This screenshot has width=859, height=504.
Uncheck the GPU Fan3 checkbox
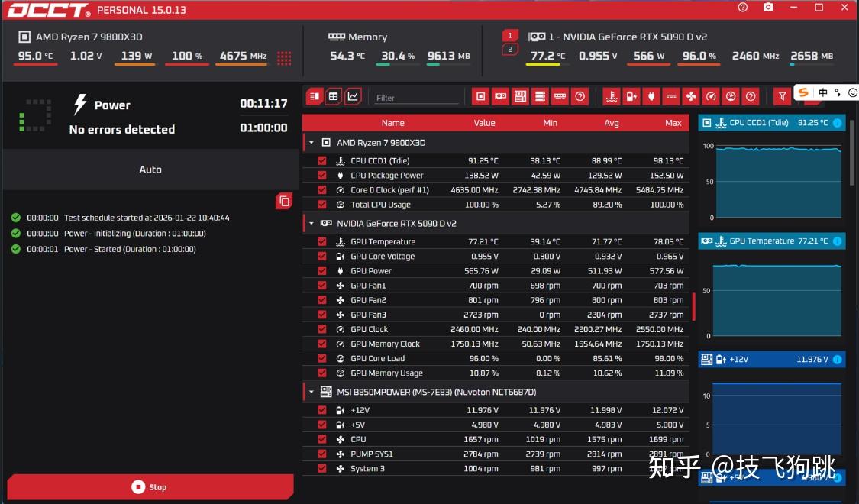click(322, 315)
